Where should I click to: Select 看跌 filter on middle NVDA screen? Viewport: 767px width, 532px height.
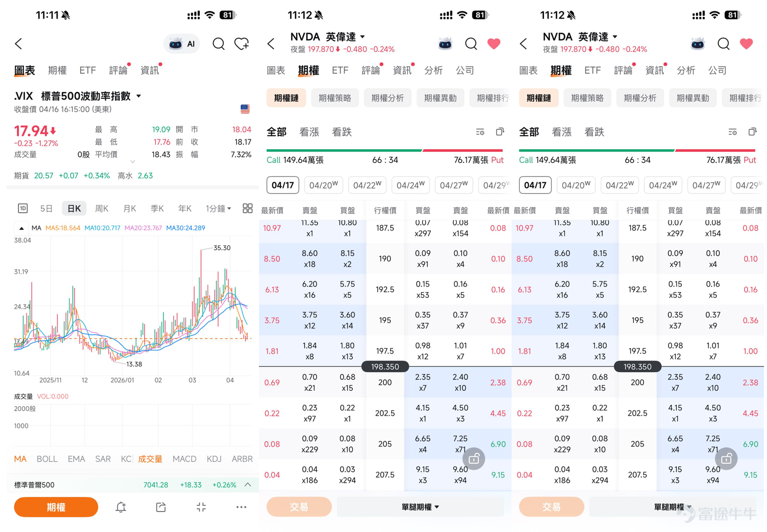pos(342,132)
